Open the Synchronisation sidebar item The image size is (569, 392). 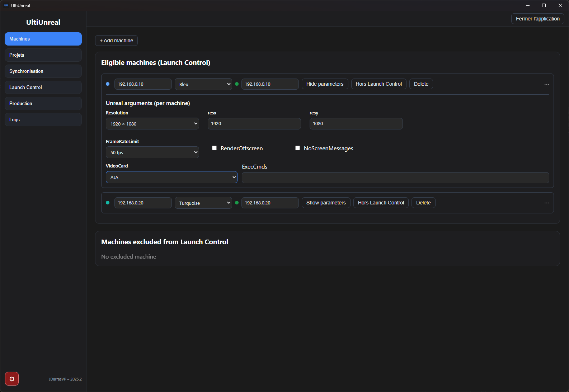pos(43,71)
